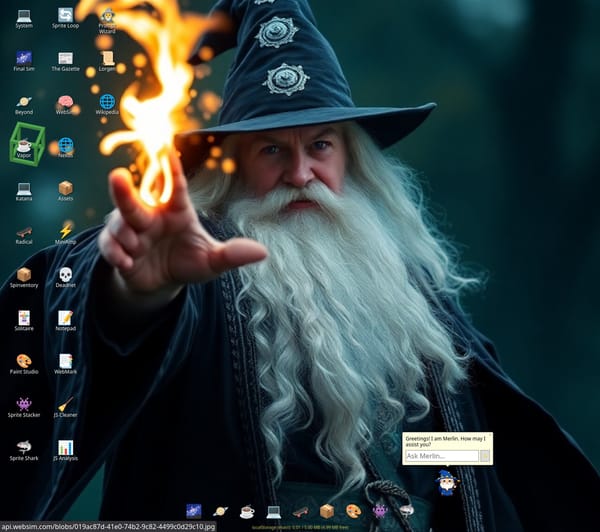Open the Assets box desktop icon
The width and height of the screenshot is (600, 532).
tap(65, 192)
